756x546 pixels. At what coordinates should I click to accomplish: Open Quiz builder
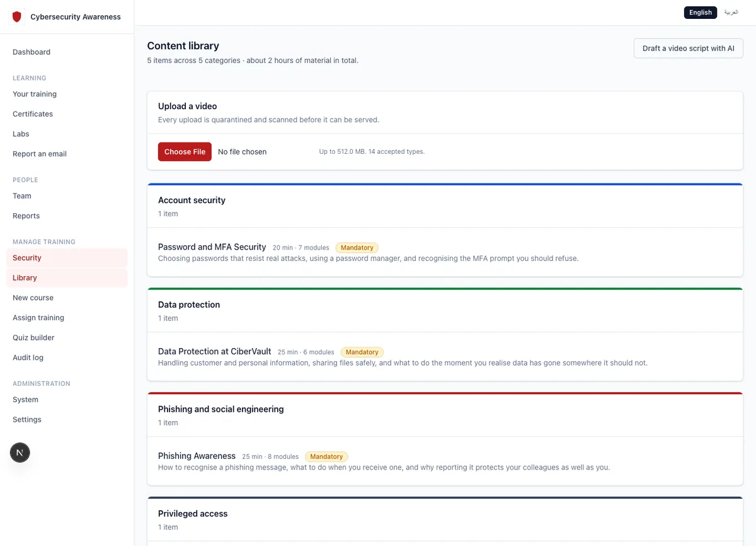[x=33, y=337]
